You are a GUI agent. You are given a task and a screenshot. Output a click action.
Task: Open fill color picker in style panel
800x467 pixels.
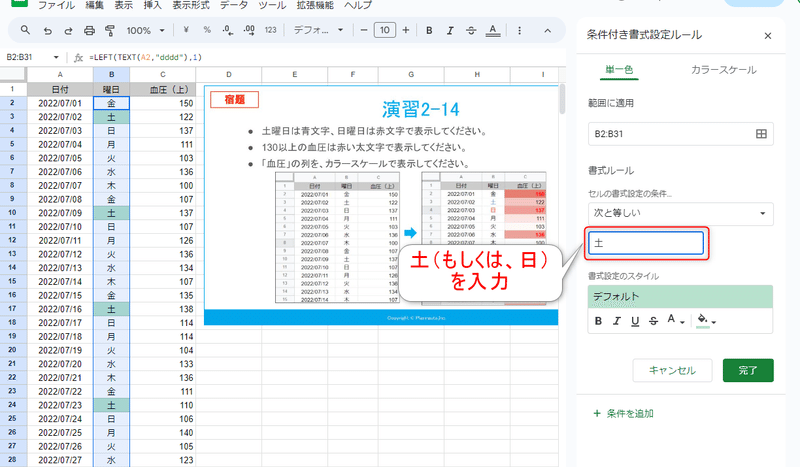point(706,321)
